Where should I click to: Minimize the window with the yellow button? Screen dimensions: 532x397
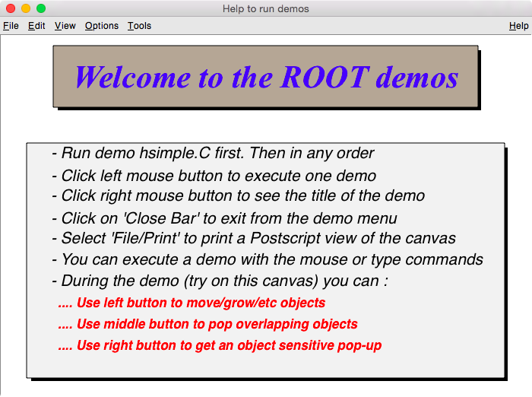pyautogui.click(x=26, y=8)
